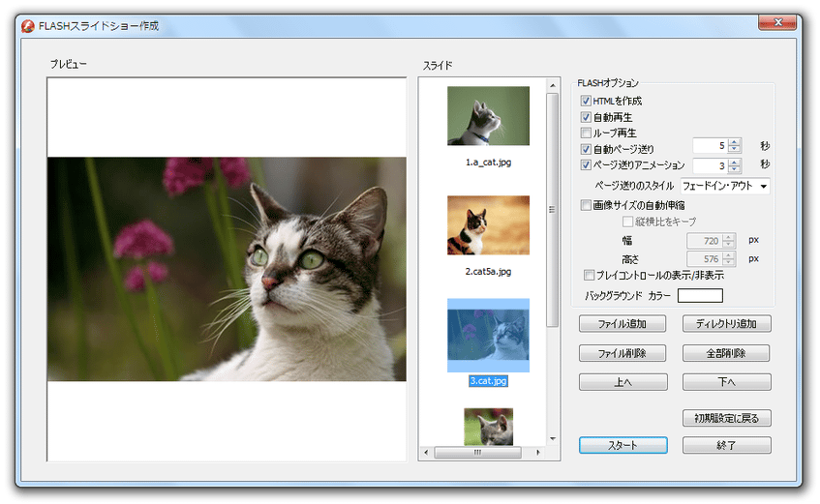
Task: Click slide list vertical scrollbar thumb
Action: (x=552, y=210)
